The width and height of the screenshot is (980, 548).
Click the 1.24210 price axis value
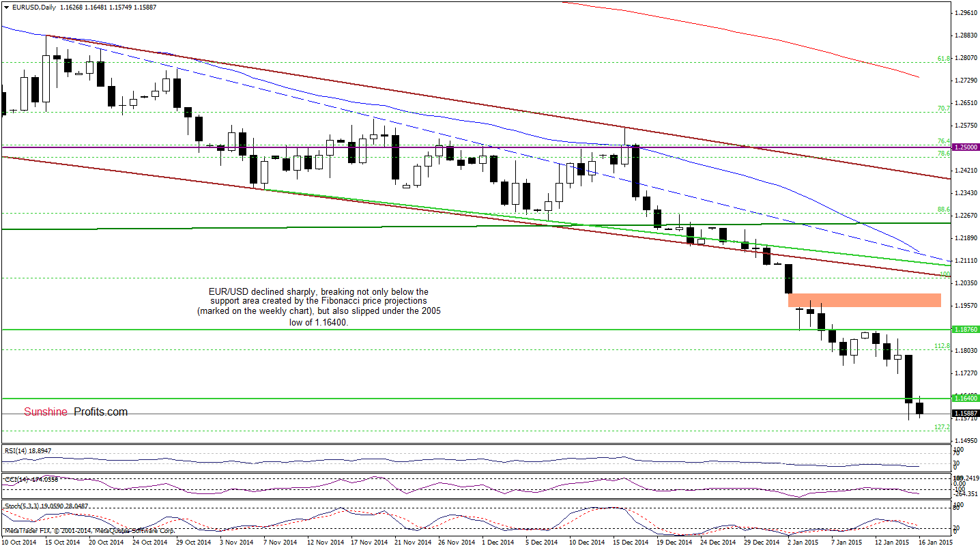click(968, 170)
